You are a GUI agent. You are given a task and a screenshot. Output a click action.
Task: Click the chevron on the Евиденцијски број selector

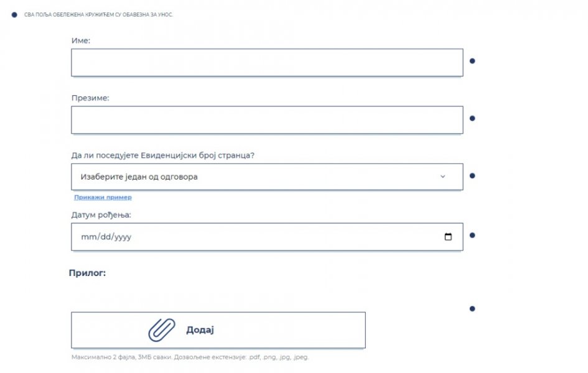tap(443, 176)
